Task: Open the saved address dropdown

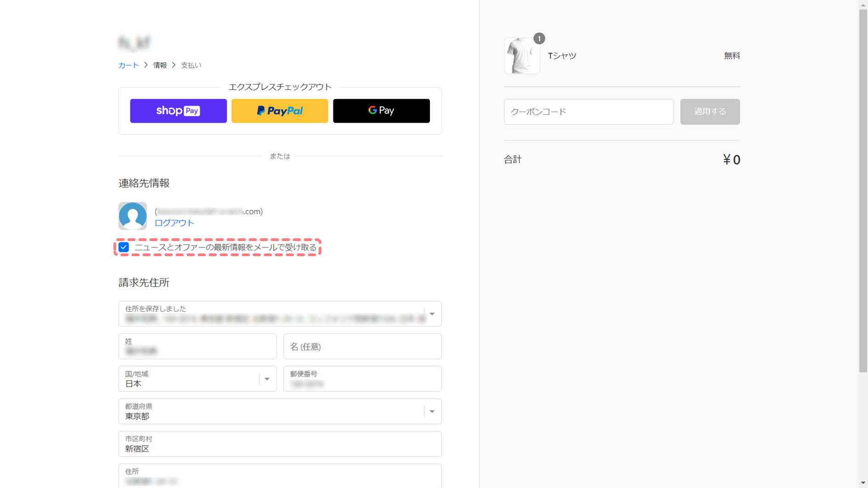Action: click(280, 314)
